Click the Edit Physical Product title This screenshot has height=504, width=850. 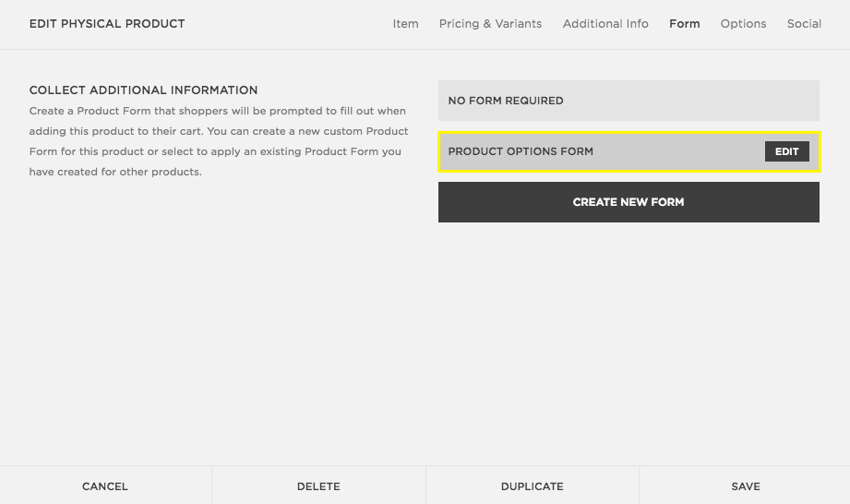coord(107,24)
